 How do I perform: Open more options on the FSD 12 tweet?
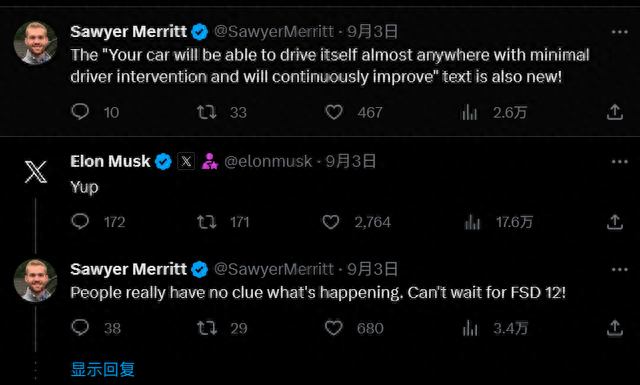(x=620, y=269)
